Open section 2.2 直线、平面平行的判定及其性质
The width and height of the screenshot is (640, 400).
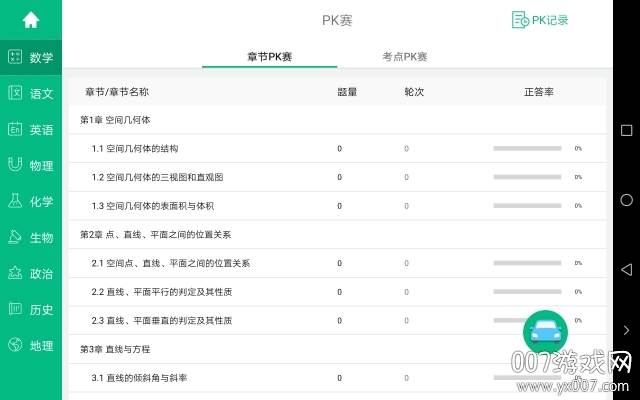[x=162, y=292]
